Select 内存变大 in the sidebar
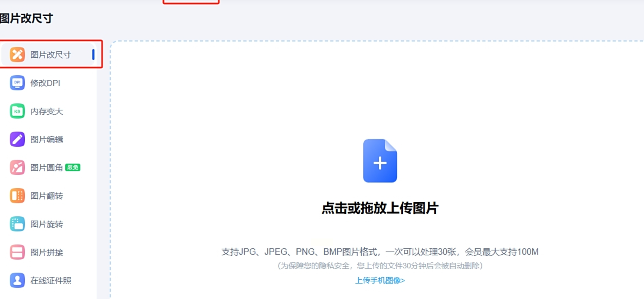Viewport: 644px width, 299px height. pyautogui.click(x=46, y=111)
